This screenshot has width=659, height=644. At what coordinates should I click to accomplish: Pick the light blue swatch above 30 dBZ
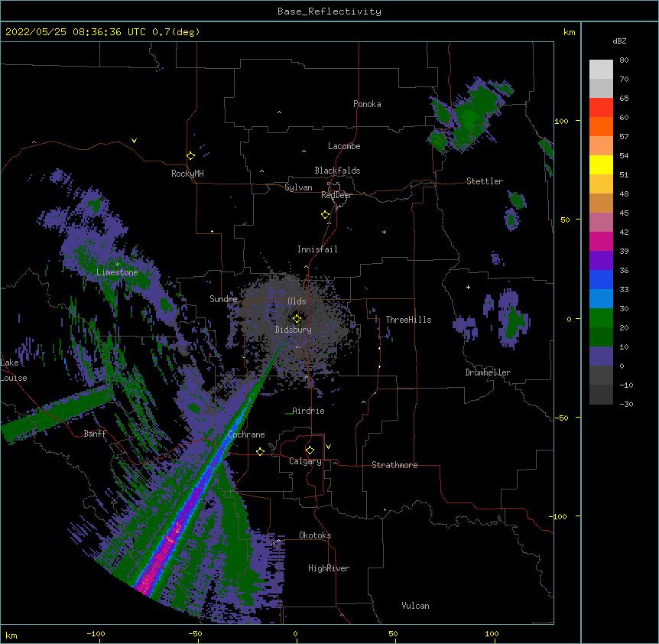[x=601, y=299]
